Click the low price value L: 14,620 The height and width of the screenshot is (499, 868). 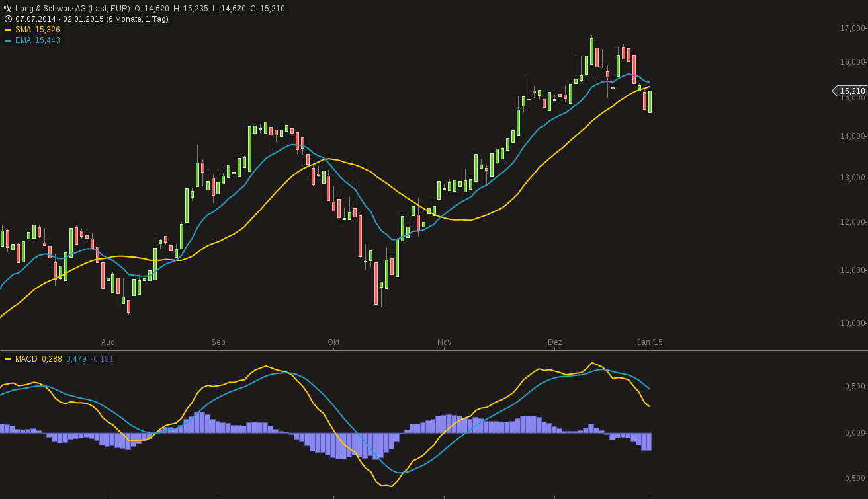(229, 9)
